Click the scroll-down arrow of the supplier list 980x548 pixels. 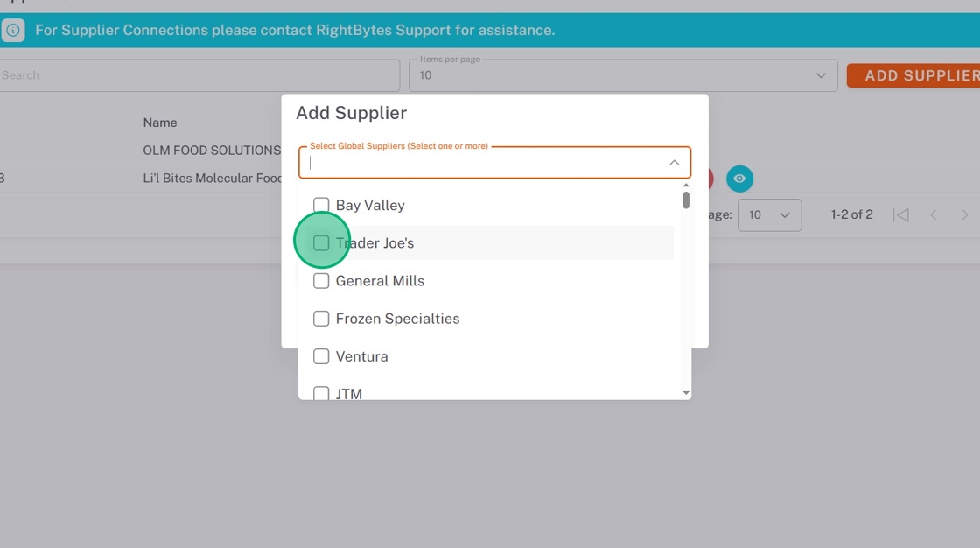(x=686, y=393)
